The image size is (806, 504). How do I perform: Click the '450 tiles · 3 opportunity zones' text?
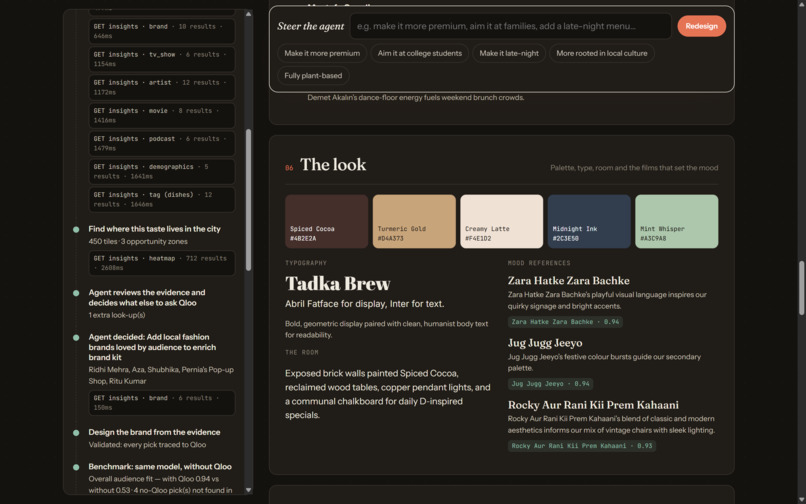pyautogui.click(x=138, y=241)
